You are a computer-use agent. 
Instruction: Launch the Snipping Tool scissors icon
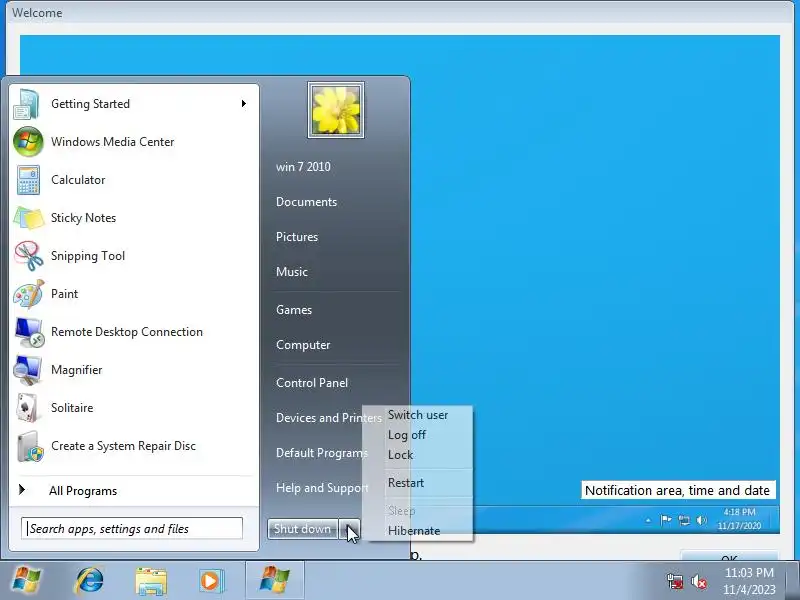coord(29,256)
